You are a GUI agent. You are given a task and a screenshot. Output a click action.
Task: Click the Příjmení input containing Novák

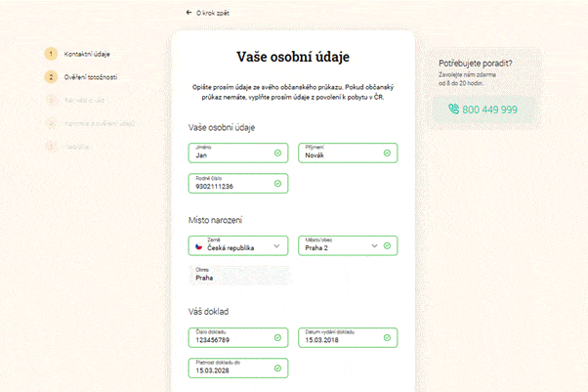pyautogui.click(x=348, y=152)
